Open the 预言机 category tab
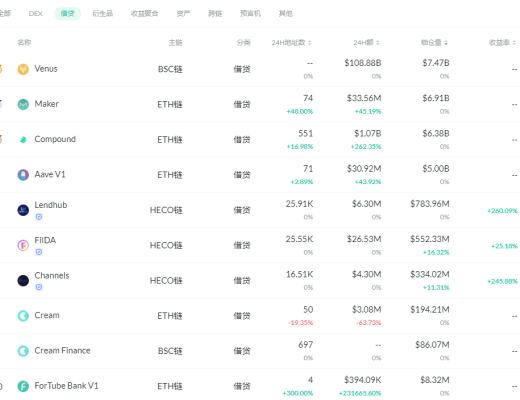Screen dimensions: 520x400 coord(250,13)
